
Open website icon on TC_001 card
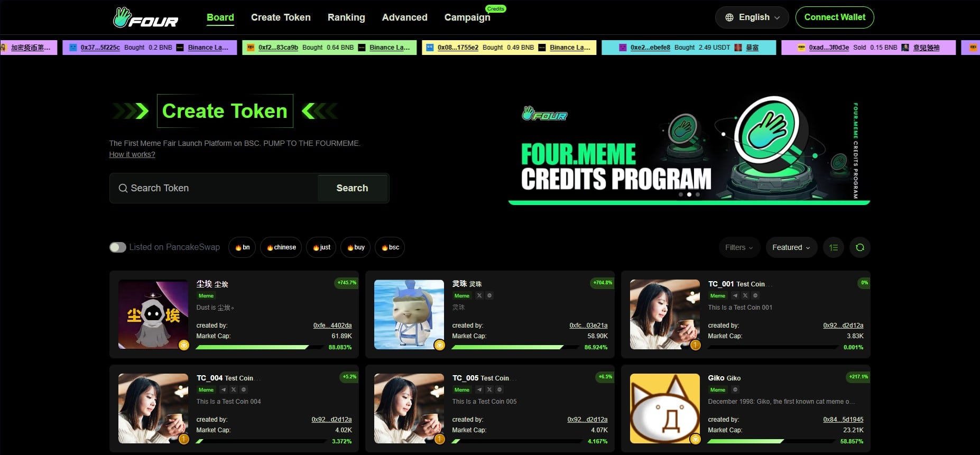pos(755,296)
